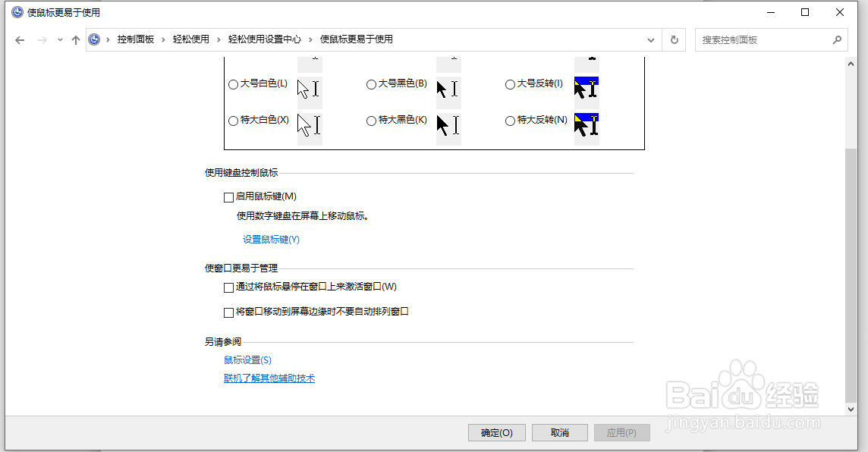Check 通过将鼠标悬停在窗口上来激活窗口
868x452 pixels.
(x=228, y=287)
